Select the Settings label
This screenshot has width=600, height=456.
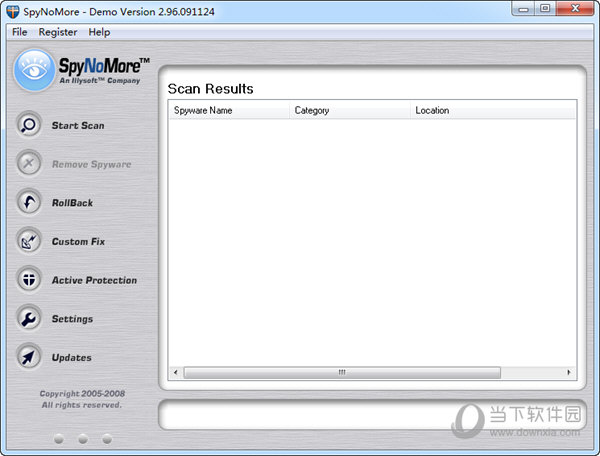coord(72,319)
